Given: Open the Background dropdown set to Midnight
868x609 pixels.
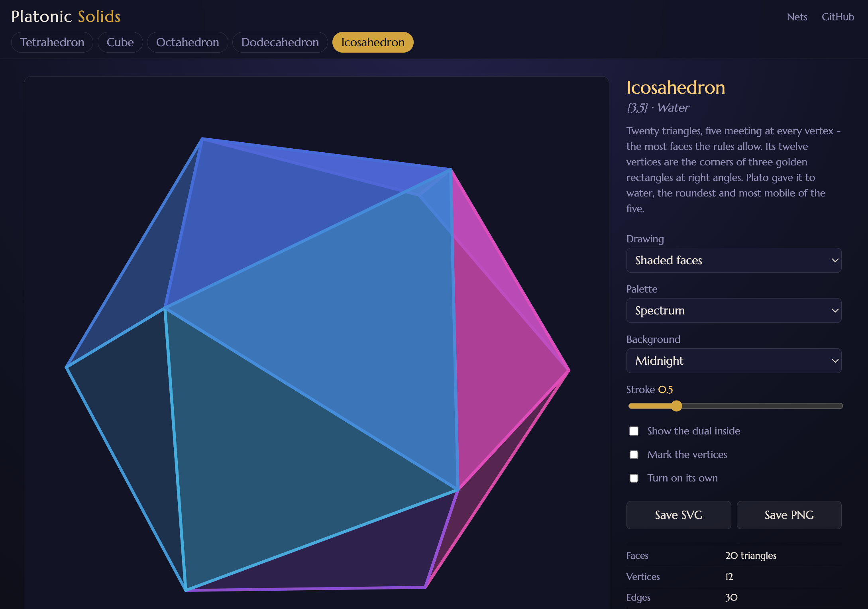Looking at the screenshot, I should pos(734,361).
